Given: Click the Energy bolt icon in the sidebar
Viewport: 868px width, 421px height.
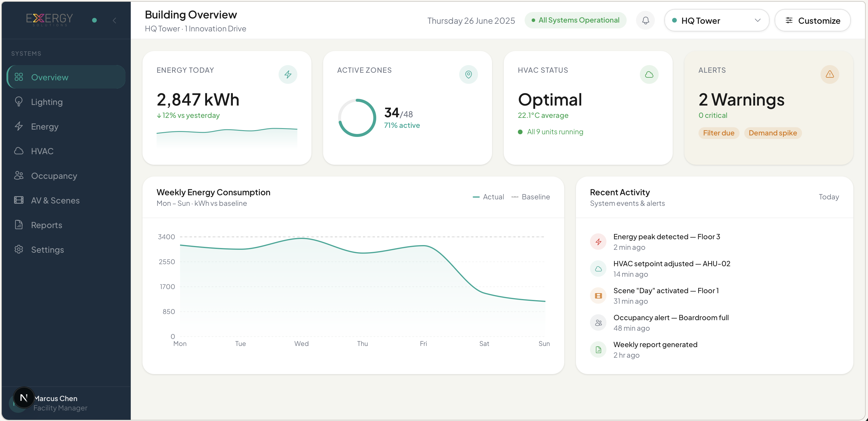Looking at the screenshot, I should pos(19,126).
